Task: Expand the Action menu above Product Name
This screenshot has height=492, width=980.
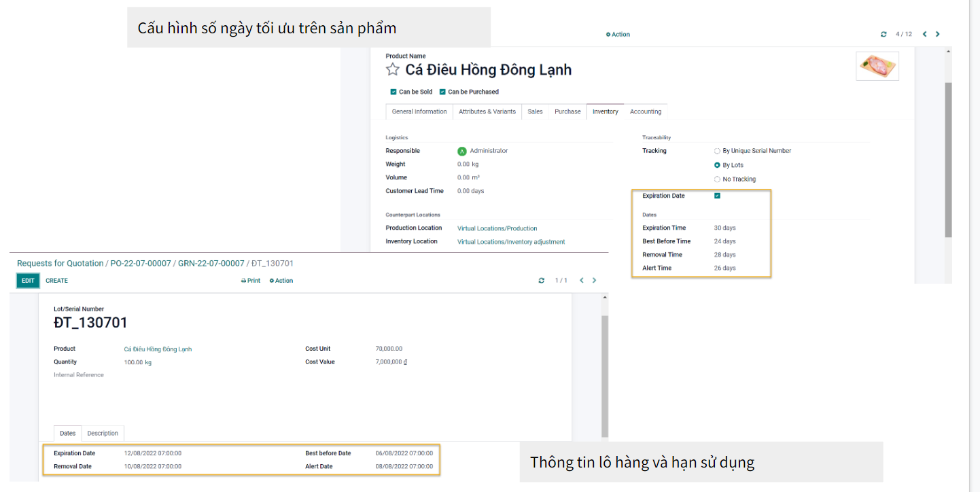Action: point(618,35)
